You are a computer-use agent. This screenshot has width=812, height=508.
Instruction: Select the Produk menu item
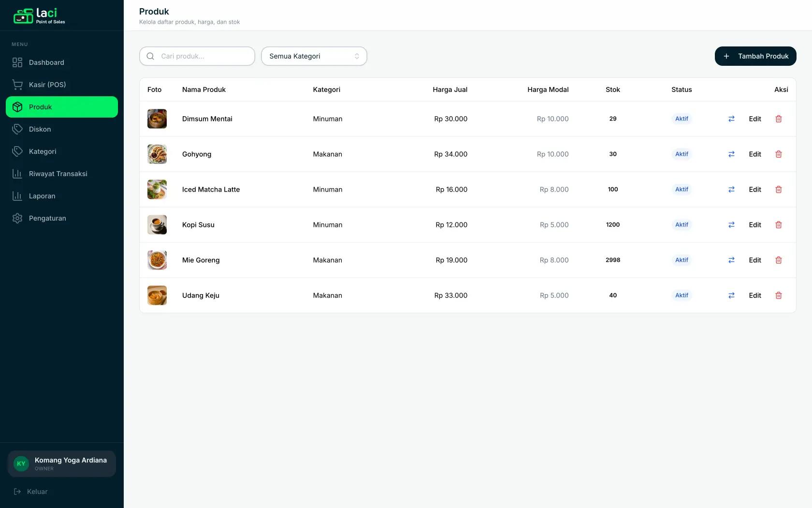tap(62, 107)
